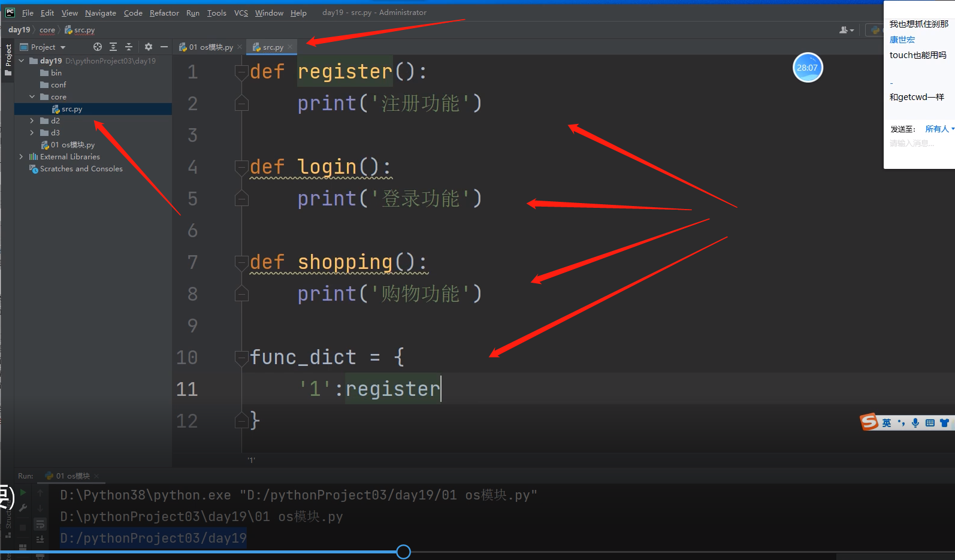Click the user account icon in top toolbar
Image resolution: width=955 pixels, height=560 pixels.
(847, 30)
